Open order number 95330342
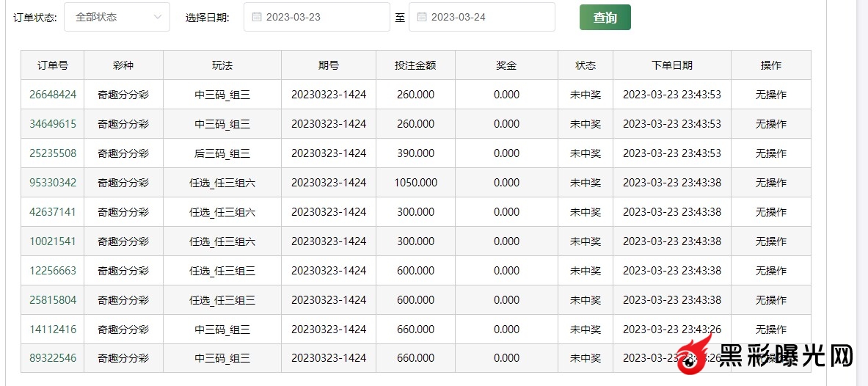 53,183
